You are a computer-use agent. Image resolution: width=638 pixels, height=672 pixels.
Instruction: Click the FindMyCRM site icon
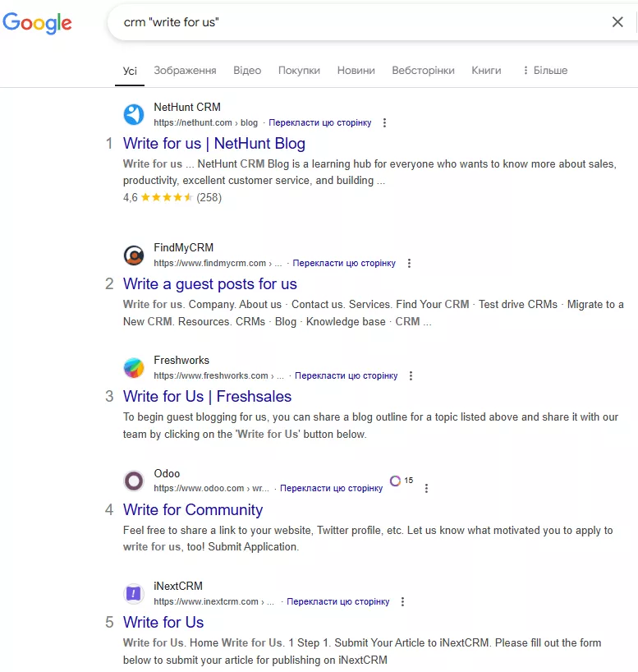pos(134,255)
